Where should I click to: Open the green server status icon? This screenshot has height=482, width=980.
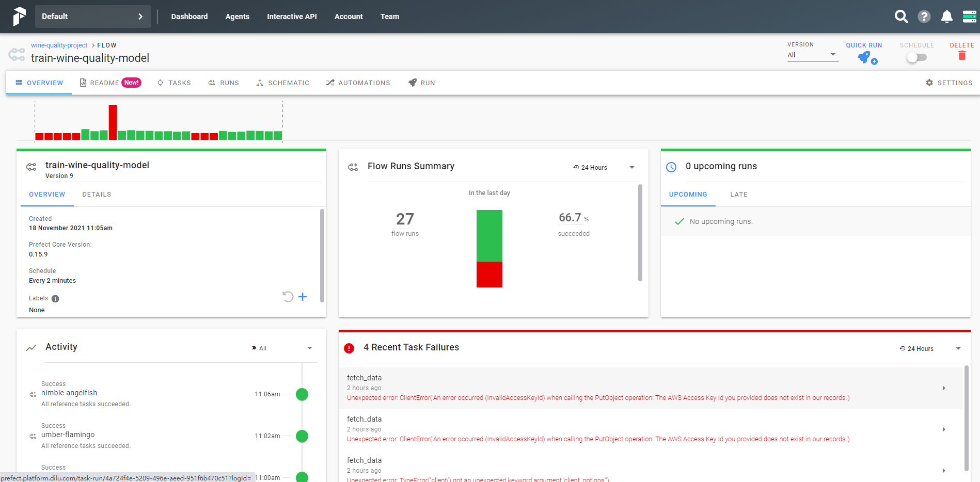click(x=969, y=17)
